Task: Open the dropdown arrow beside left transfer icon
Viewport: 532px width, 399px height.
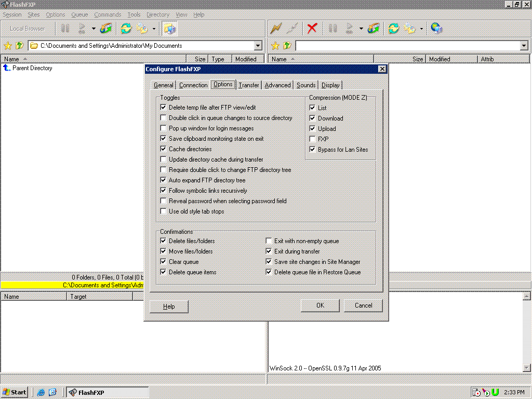Action: [94, 29]
